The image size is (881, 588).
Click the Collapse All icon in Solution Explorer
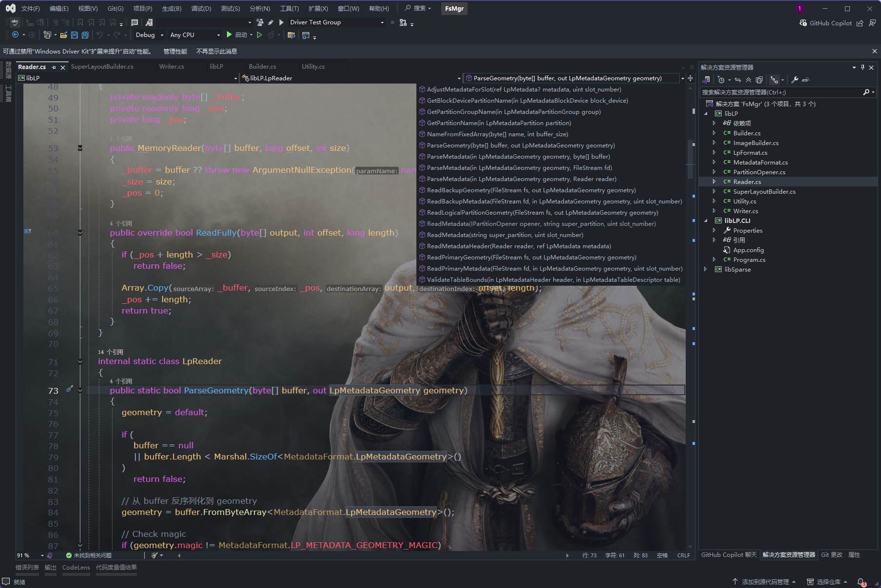tap(748, 80)
